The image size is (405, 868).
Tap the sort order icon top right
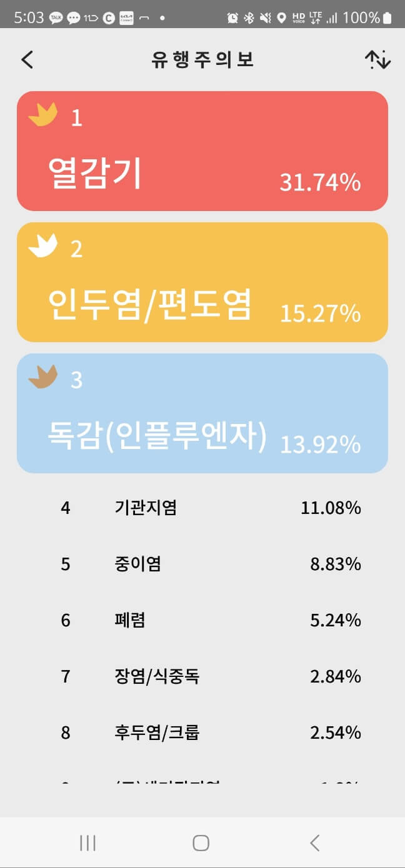click(x=378, y=59)
